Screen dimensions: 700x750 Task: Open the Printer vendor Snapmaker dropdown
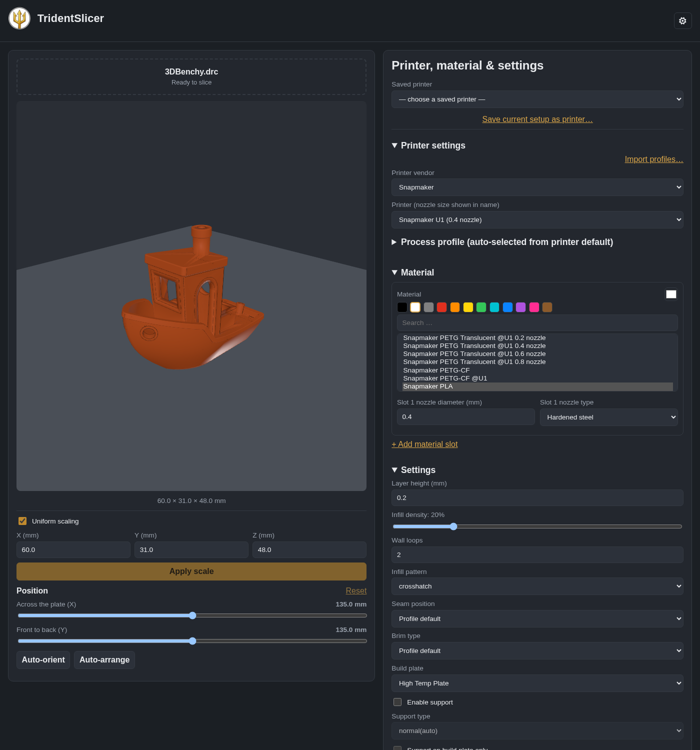537,187
